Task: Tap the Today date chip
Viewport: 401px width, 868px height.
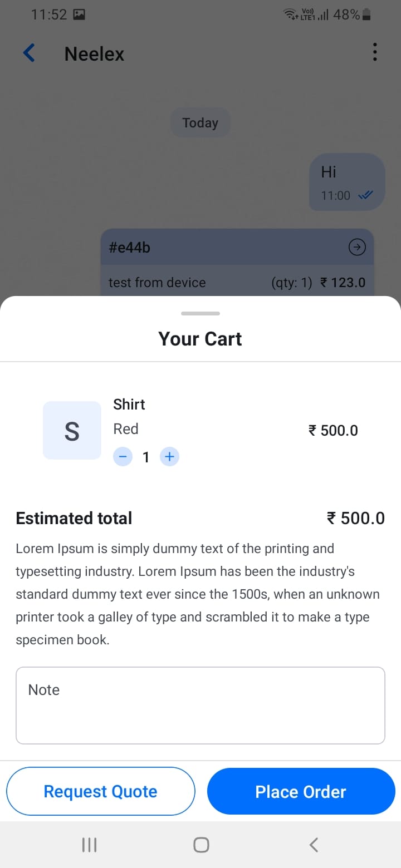Action: point(200,123)
